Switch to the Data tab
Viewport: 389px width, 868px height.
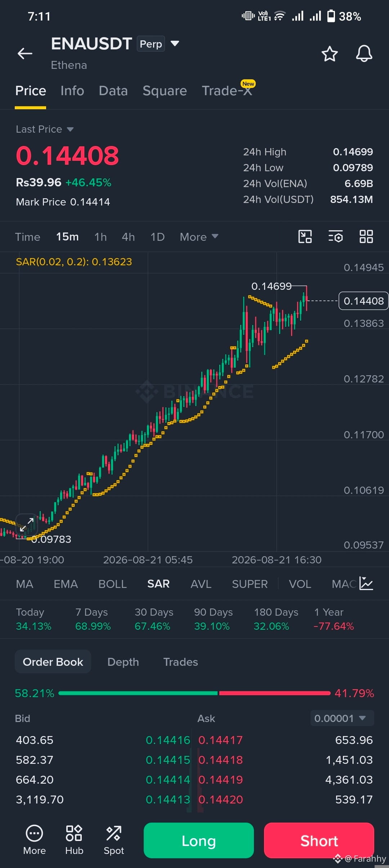tap(113, 91)
